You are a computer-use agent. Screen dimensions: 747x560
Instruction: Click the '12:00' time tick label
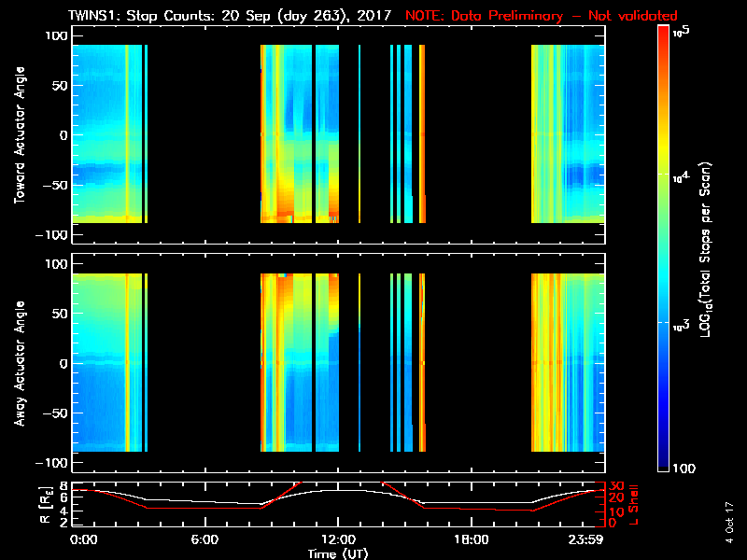tap(338, 539)
